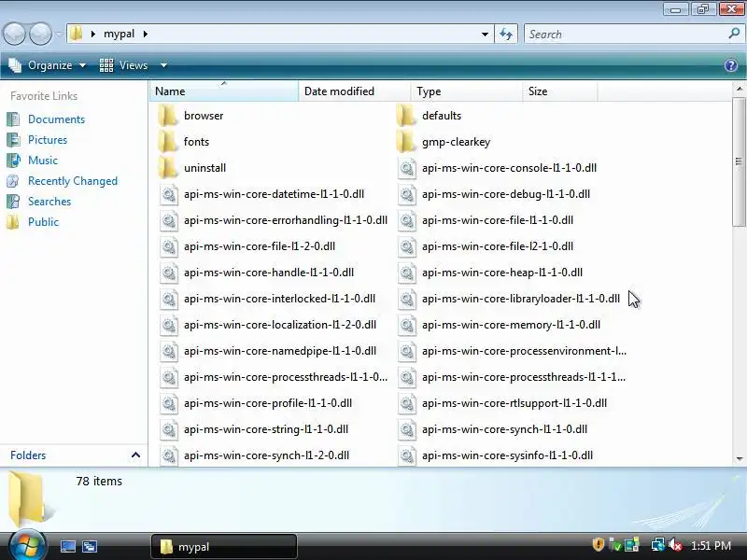Expand the recent pages dropdown arrow

click(59, 35)
